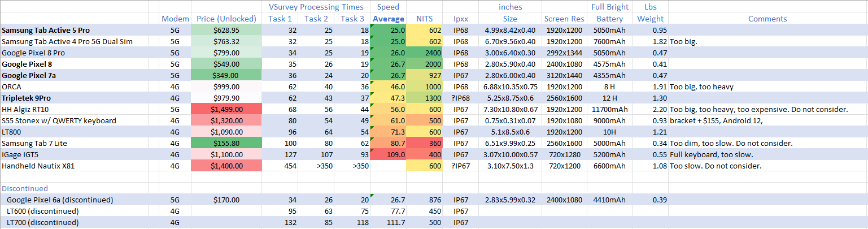This screenshot has height=229, width=868.
Task: Select the 3120x1440 screen resolution cell
Action: click(564, 75)
